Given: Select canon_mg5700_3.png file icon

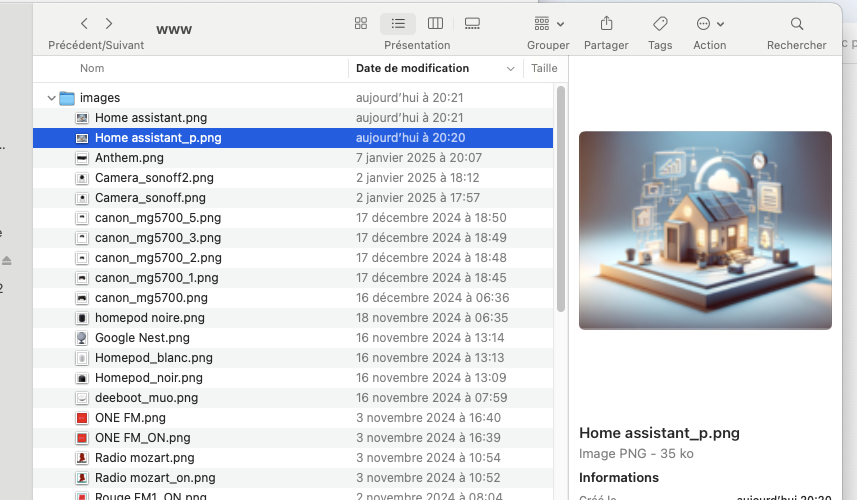Looking at the screenshot, I should (x=82, y=238).
